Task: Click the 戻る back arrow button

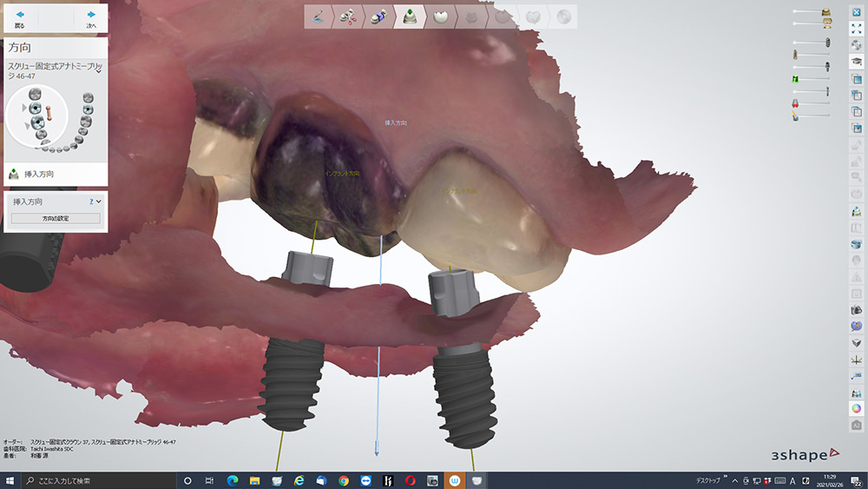Action: (20, 17)
